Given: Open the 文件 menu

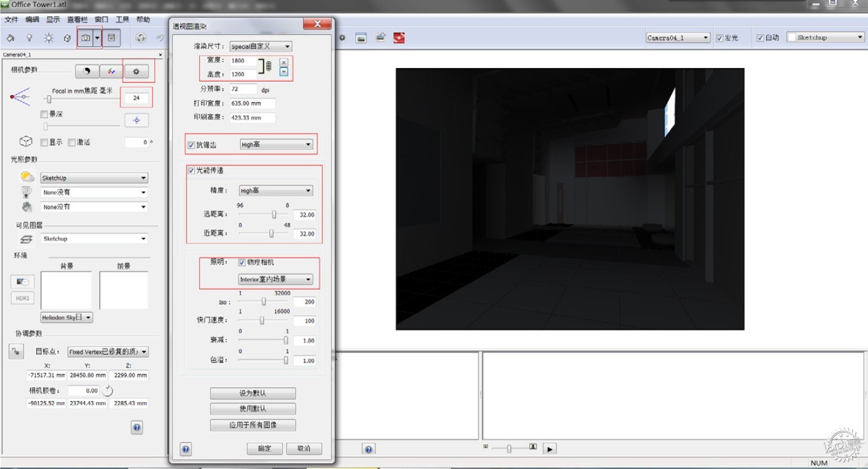Looking at the screenshot, I should coord(12,20).
